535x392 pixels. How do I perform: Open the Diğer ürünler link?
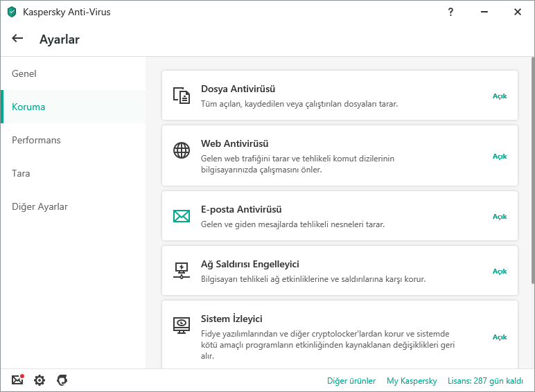pyautogui.click(x=351, y=381)
